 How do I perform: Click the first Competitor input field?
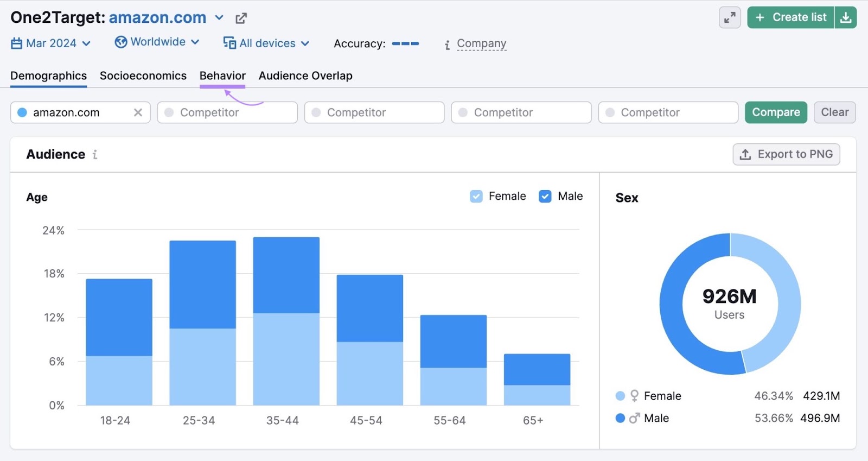point(227,112)
